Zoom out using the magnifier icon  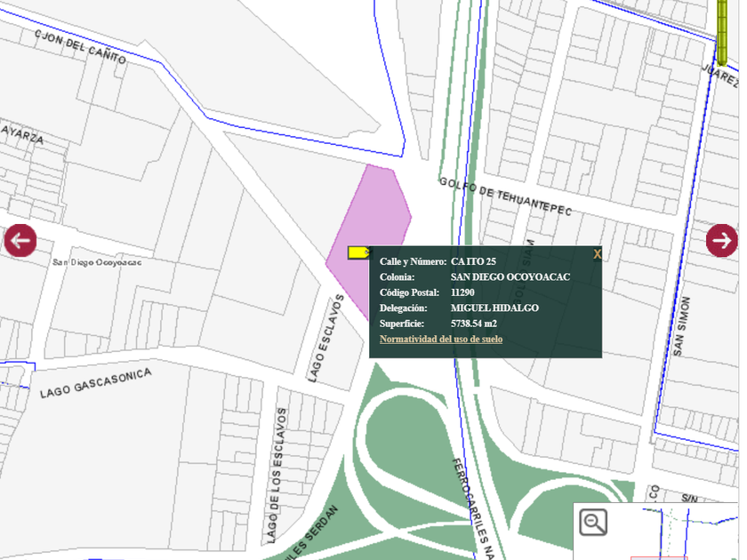[x=593, y=523]
